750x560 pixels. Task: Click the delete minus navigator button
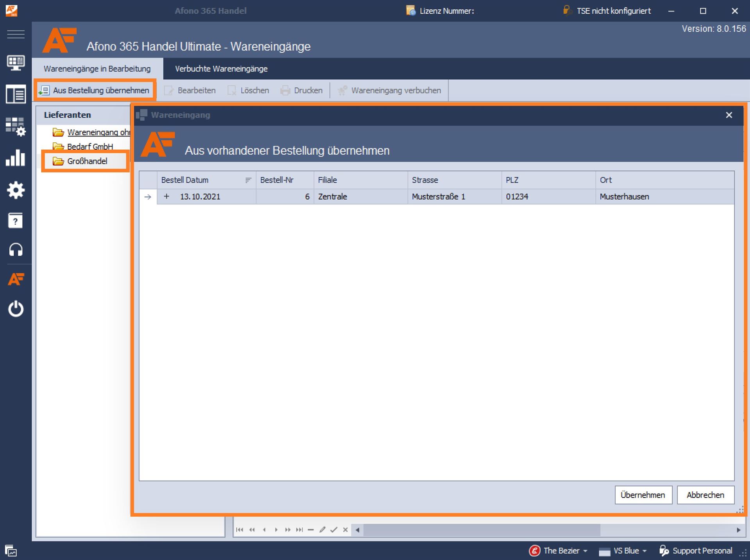click(x=311, y=530)
